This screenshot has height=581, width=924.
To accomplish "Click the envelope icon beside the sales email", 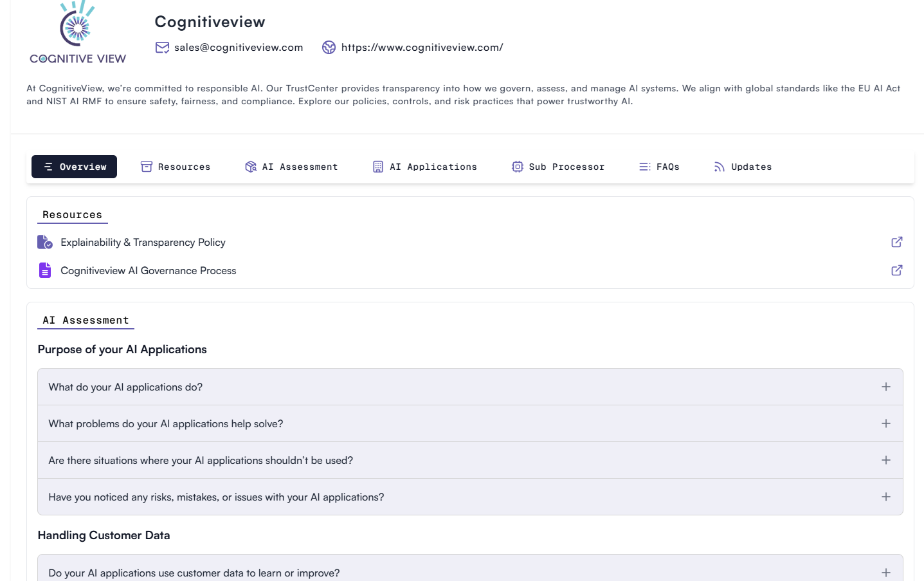I will click(161, 47).
